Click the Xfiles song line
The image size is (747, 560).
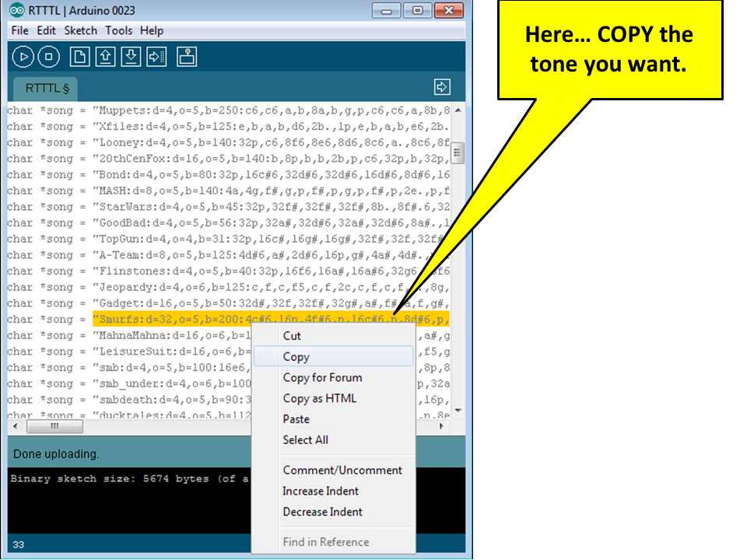click(x=228, y=127)
